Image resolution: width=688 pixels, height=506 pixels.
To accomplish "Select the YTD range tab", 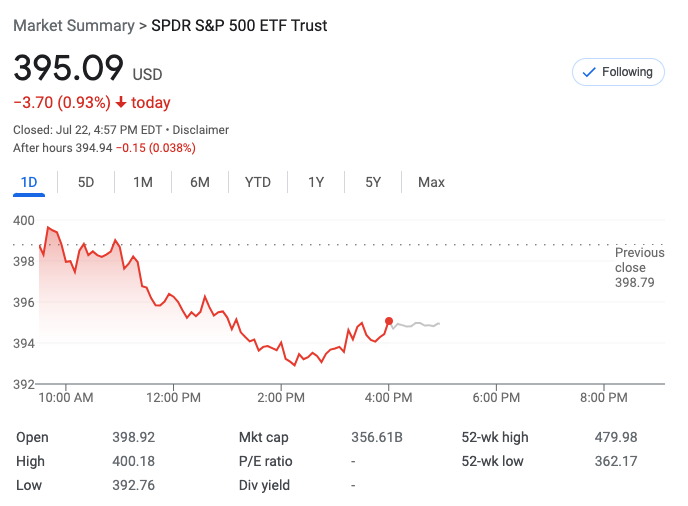I will 258,182.
